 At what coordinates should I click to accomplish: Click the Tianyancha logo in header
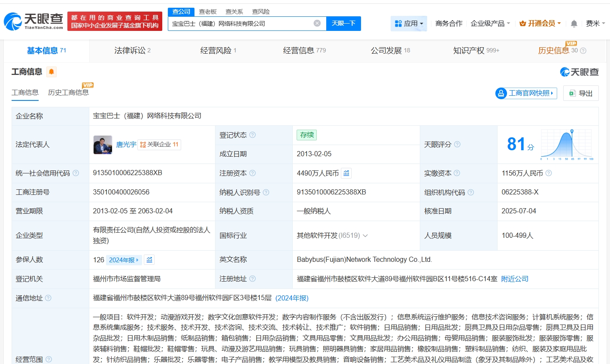pos(33,21)
